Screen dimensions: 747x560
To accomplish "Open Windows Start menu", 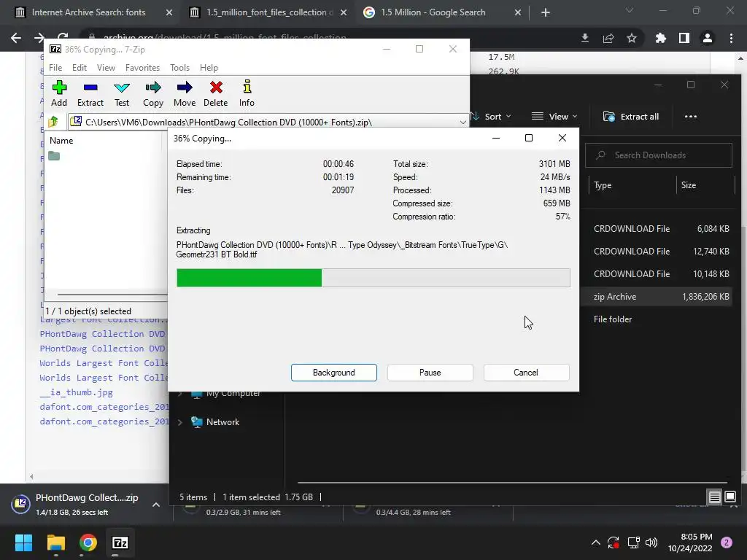I will pyautogui.click(x=23, y=542).
